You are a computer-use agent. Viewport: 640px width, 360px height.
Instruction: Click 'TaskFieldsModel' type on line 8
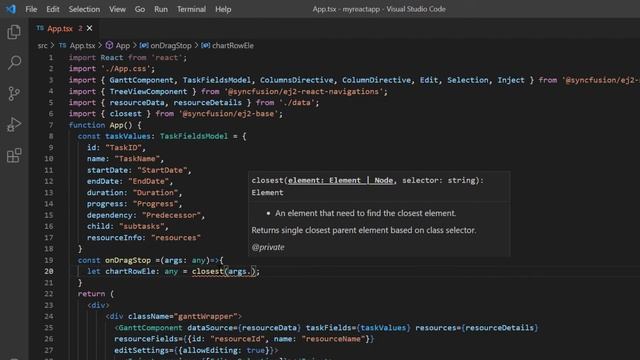pos(194,136)
